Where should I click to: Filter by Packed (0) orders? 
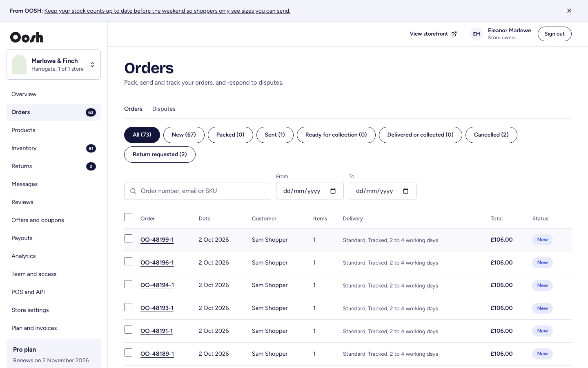(x=230, y=135)
